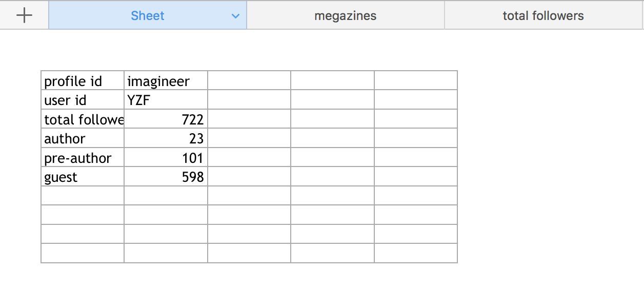Select the cell with value 598

[x=166, y=176]
